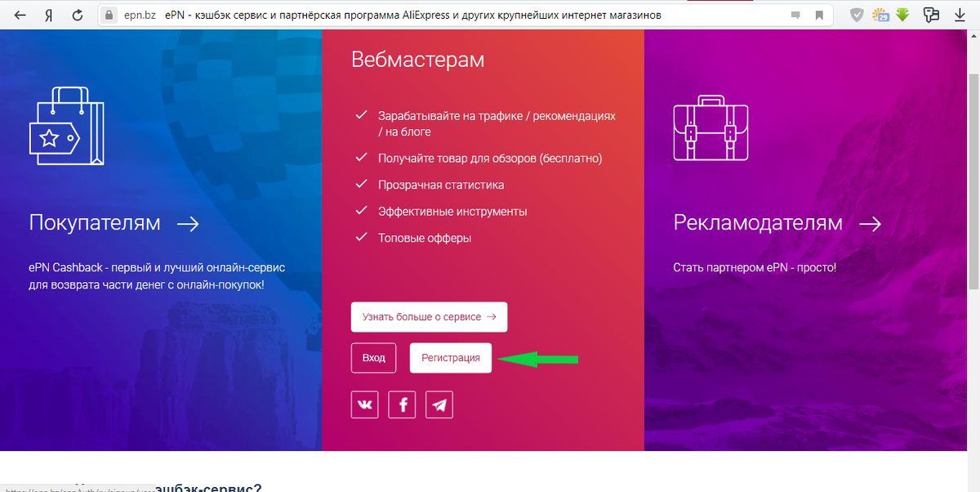Click the arrow next to Покупателям
The width and height of the screenshot is (980, 492).
click(x=189, y=223)
